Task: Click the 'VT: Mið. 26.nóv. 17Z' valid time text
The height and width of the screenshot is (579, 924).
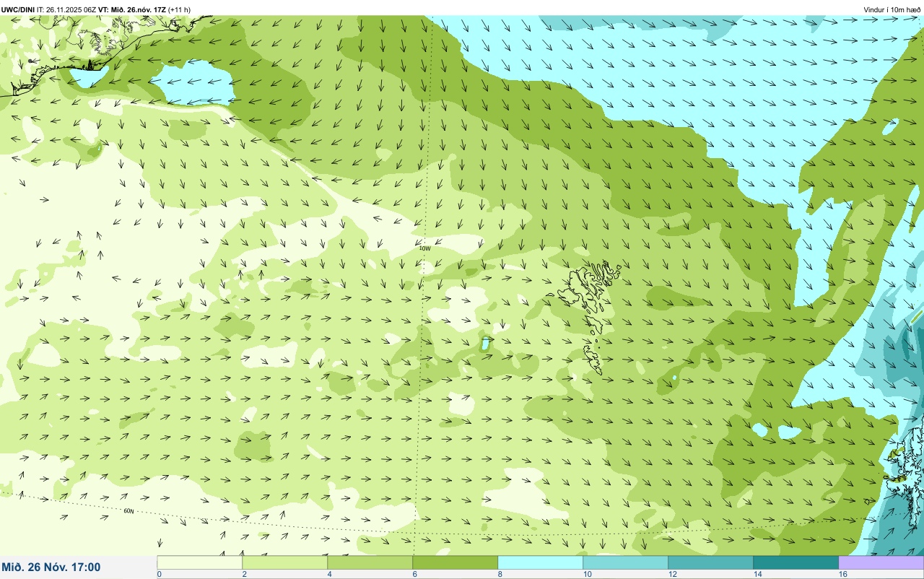Action: (x=132, y=9)
